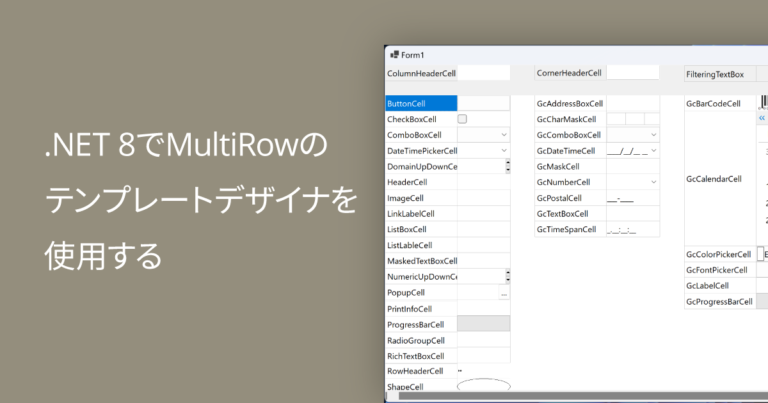Click the FilteringTextBox label
Image resolution: width=768 pixels, height=403 pixels.
pos(715,74)
